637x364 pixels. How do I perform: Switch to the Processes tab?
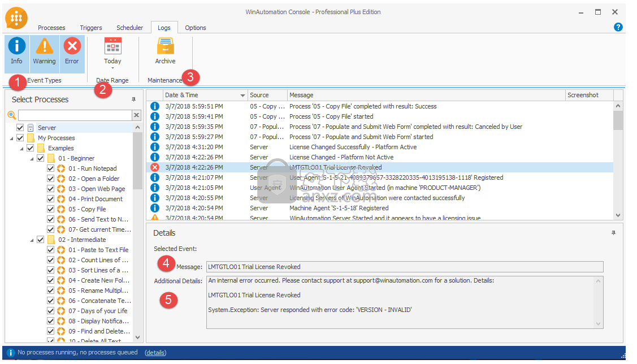(51, 28)
